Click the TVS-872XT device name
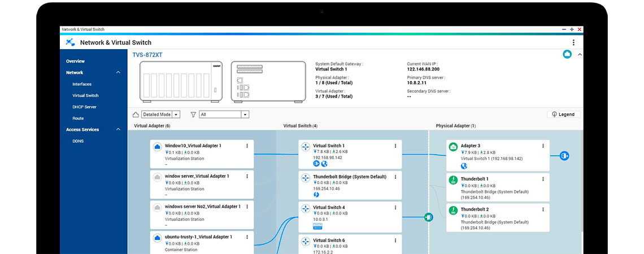Viewport: 644px width, 254px height. tap(147, 55)
